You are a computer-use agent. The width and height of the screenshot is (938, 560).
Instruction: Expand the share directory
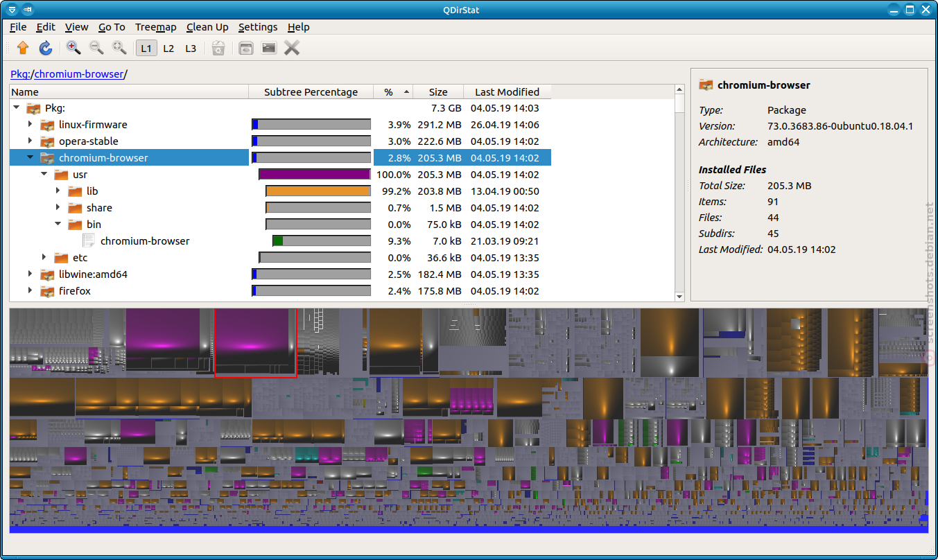point(58,208)
